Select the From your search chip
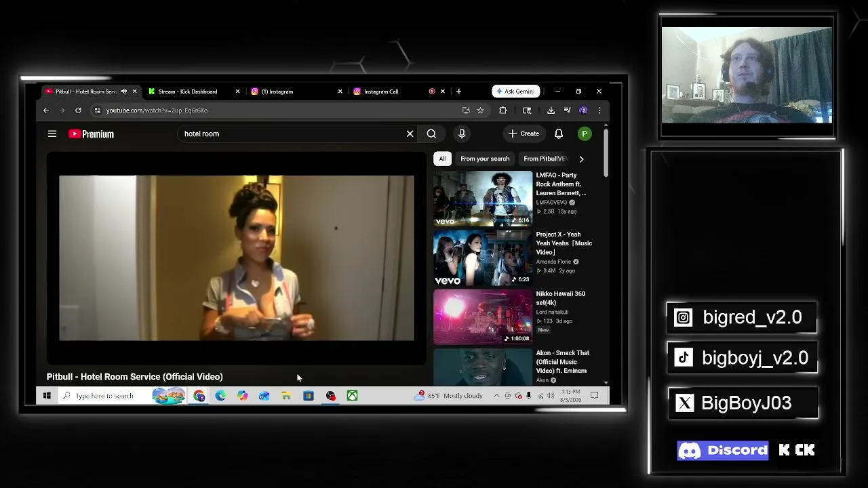Screen dimensions: 868x488 tap(485, 159)
